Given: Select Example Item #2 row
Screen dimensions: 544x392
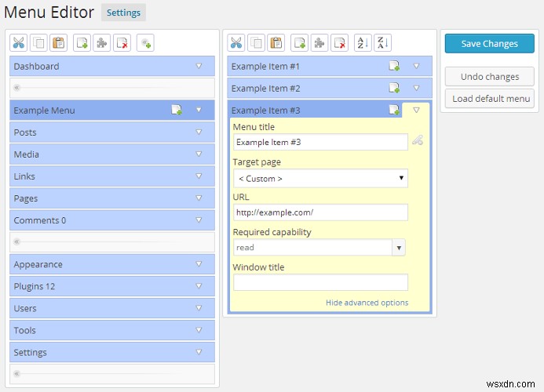Looking at the screenshot, I should 330,89.
